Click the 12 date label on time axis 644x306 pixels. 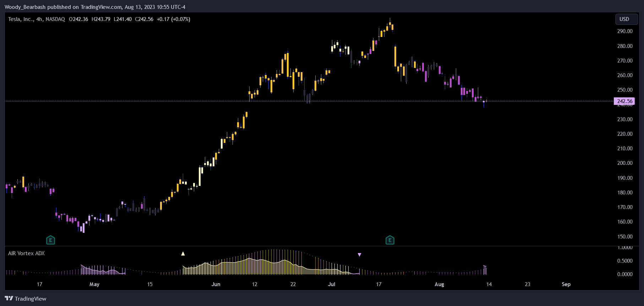coord(255,284)
